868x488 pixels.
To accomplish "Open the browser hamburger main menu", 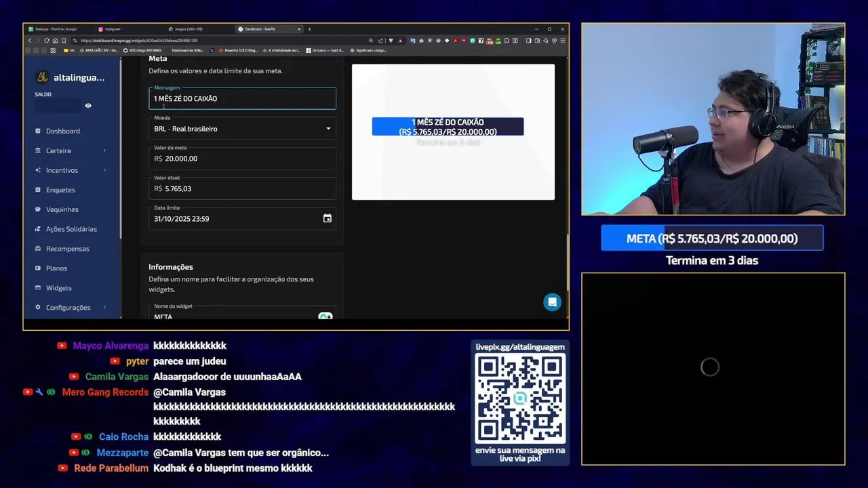I will pos(563,41).
